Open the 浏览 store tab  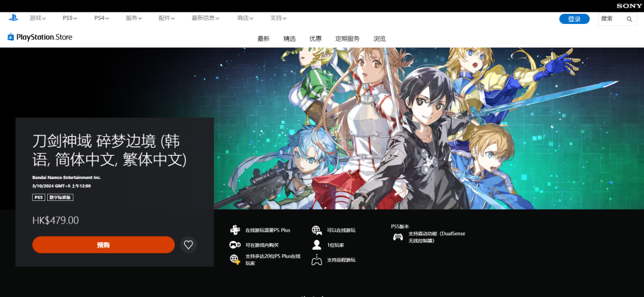click(379, 39)
